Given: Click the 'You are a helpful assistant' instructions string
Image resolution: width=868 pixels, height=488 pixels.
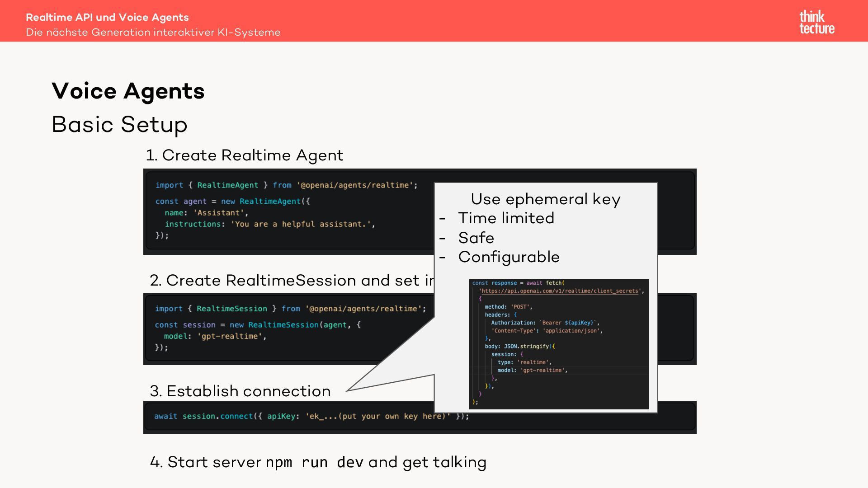Looking at the screenshot, I should pos(302,224).
